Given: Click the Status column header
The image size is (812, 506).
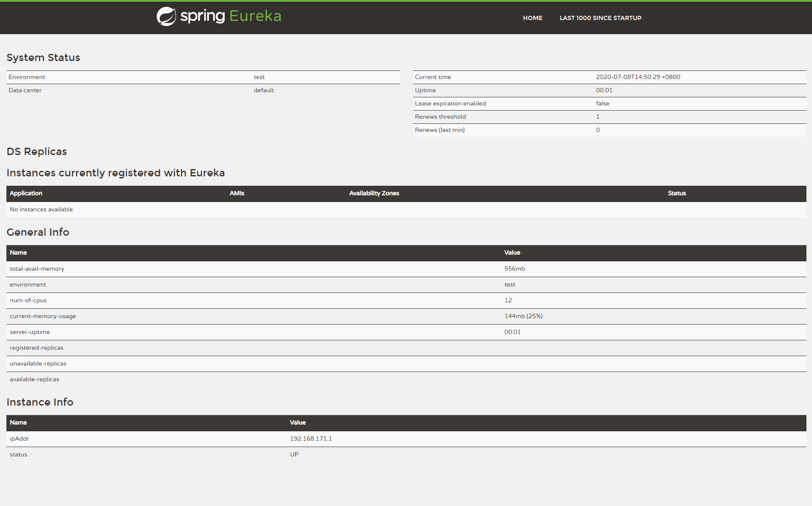Looking at the screenshot, I should tap(677, 193).
